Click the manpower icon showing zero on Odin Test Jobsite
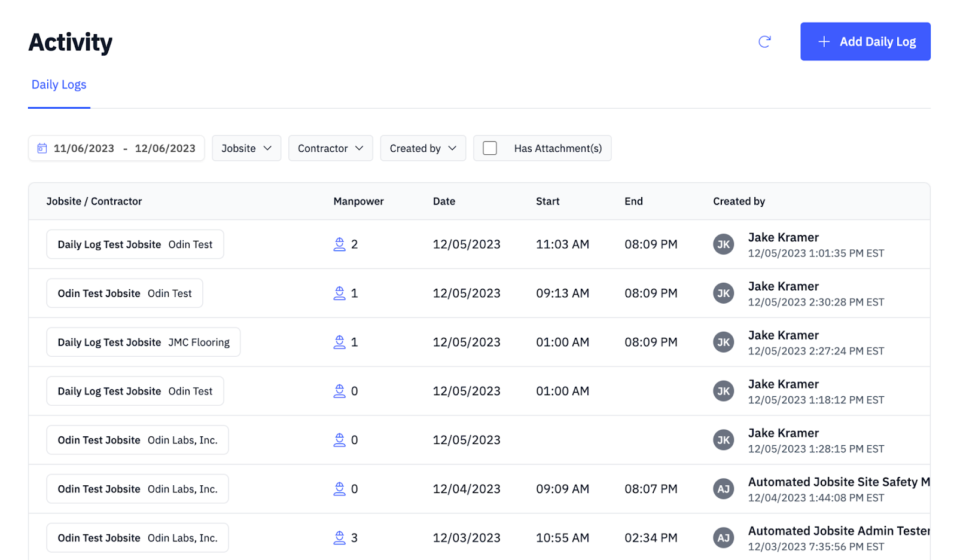This screenshot has height=560, width=957. tap(340, 439)
